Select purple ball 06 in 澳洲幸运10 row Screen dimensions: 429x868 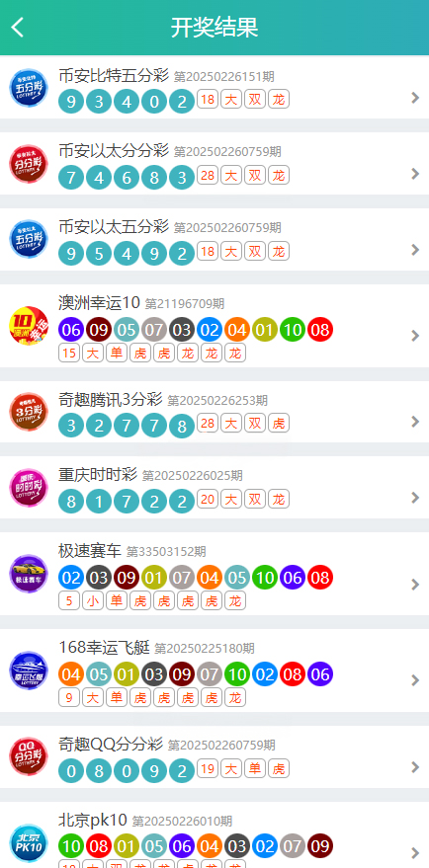[71, 331]
